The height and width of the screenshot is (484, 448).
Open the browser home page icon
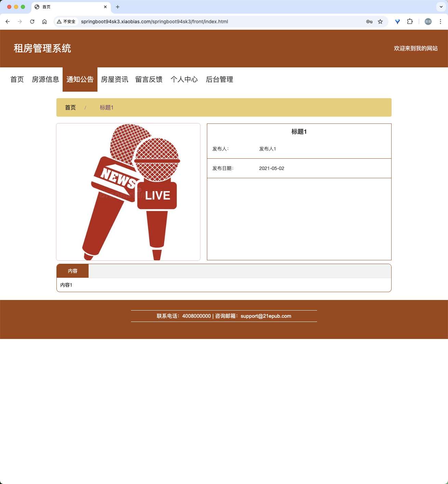44,22
